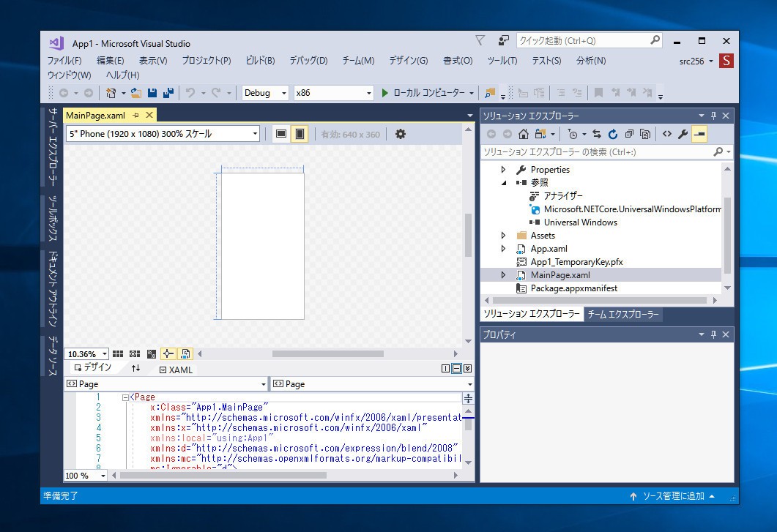This screenshot has height=532, width=777.
Task: Click the Save All toolbar icon
Action: (x=168, y=93)
